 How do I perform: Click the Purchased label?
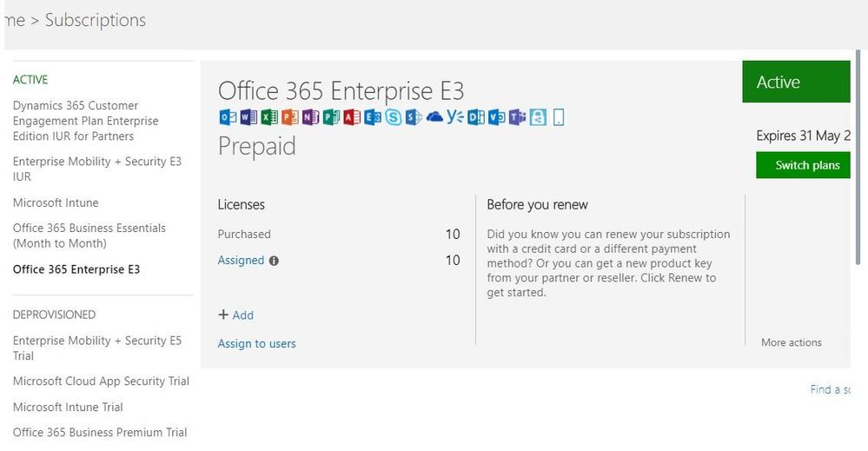pos(244,234)
